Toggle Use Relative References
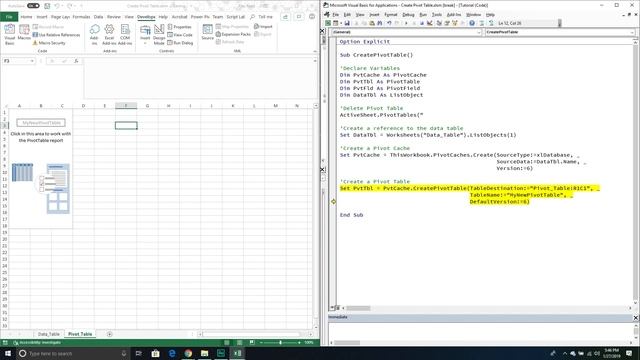 coord(56,35)
